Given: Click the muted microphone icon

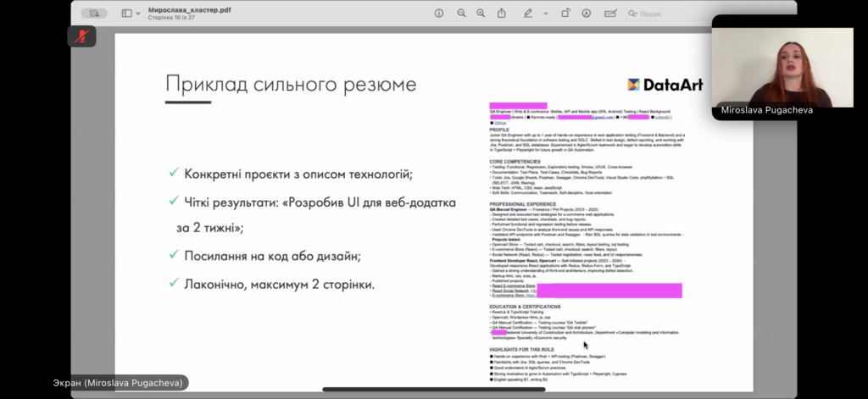Looking at the screenshot, I should click(x=82, y=36).
